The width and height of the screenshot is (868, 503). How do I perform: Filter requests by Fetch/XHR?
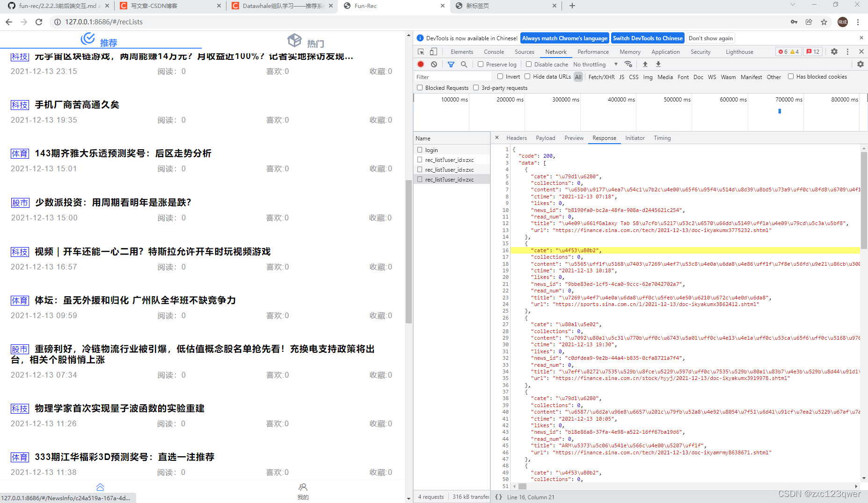point(601,77)
